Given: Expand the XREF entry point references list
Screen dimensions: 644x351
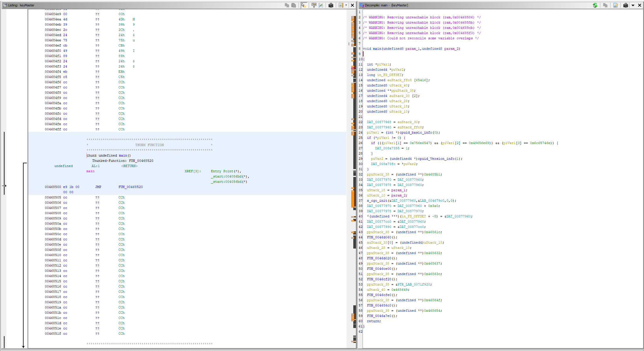Looking at the screenshot, I should 190,171.
